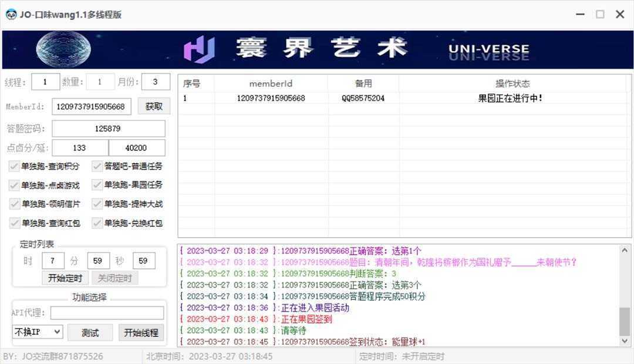Click the API代理 text box
Image resolution: width=634 pixels, height=364 pixels.
[107, 313]
